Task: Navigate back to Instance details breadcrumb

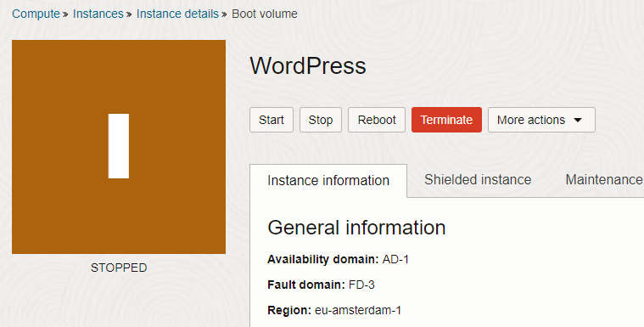Action: (x=177, y=14)
